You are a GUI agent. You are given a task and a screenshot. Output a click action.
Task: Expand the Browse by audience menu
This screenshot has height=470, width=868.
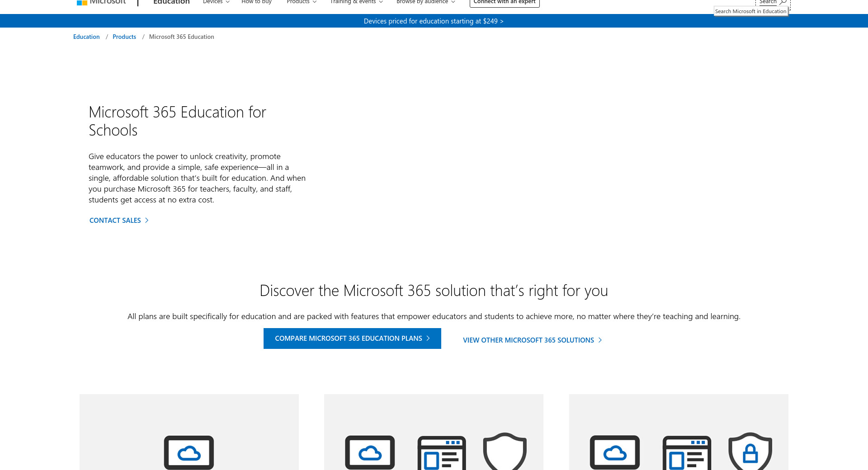(425, 2)
